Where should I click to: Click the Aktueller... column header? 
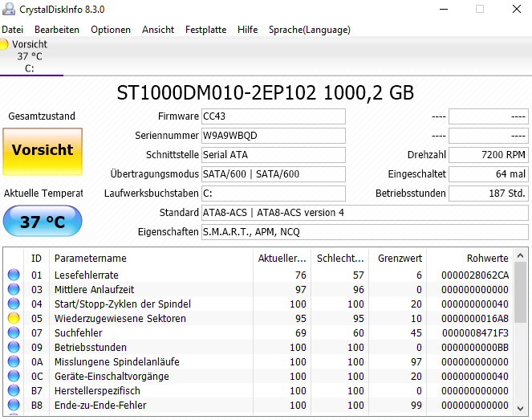click(282, 259)
